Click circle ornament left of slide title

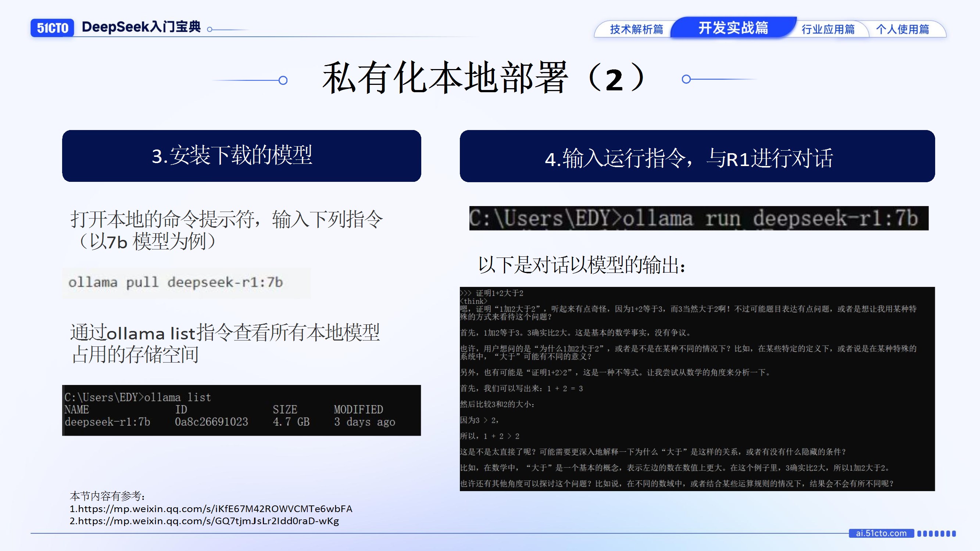coord(283,80)
